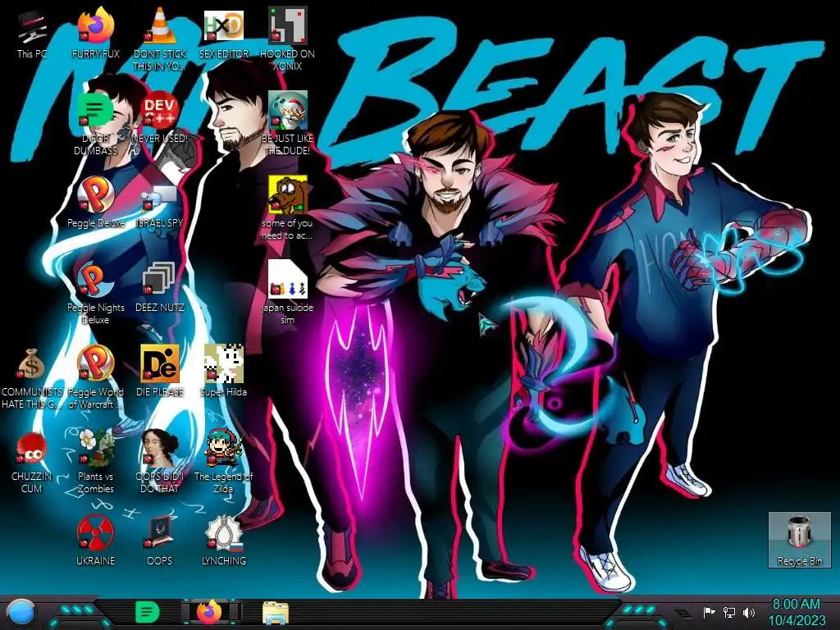
Task: Select the portrait icon OOPS DID I DO THAT
Action: [160, 462]
